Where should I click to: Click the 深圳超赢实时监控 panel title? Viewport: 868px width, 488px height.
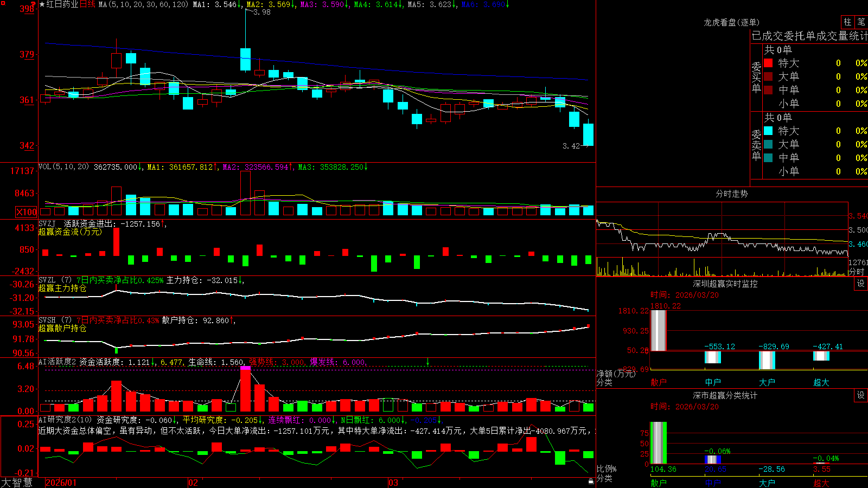click(x=725, y=284)
